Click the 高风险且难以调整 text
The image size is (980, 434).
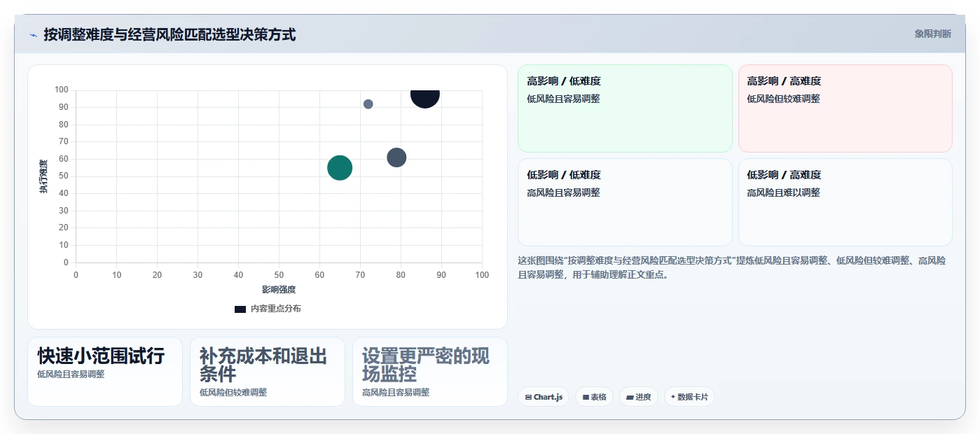[783, 192]
